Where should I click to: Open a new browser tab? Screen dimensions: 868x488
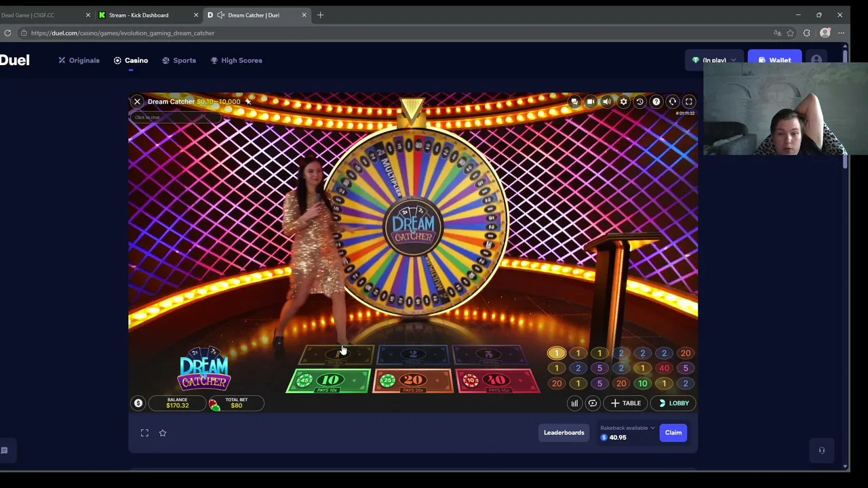[x=321, y=15]
